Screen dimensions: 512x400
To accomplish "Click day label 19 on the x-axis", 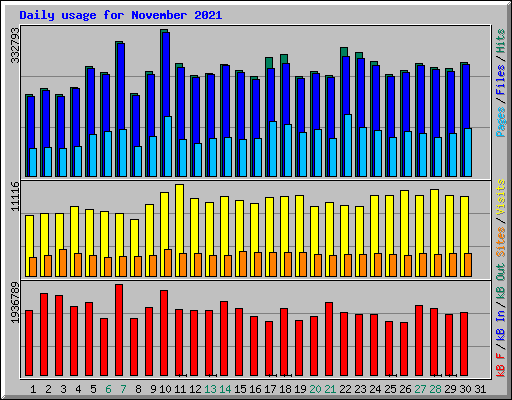I will 300,389.
